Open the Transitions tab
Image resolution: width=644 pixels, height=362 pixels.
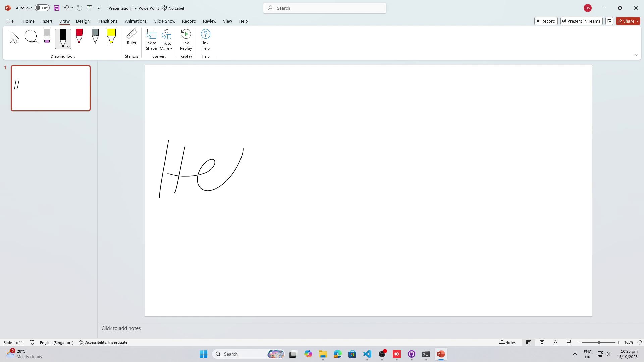(x=107, y=21)
